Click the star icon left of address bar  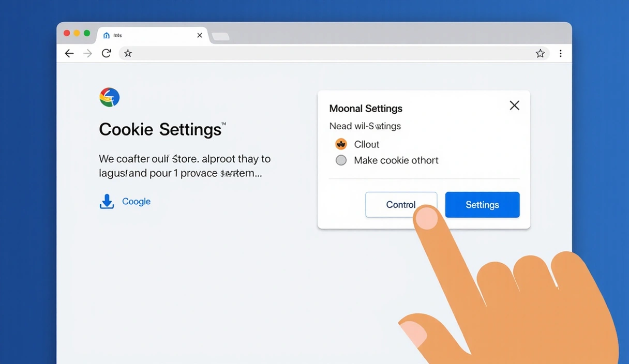tap(128, 53)
